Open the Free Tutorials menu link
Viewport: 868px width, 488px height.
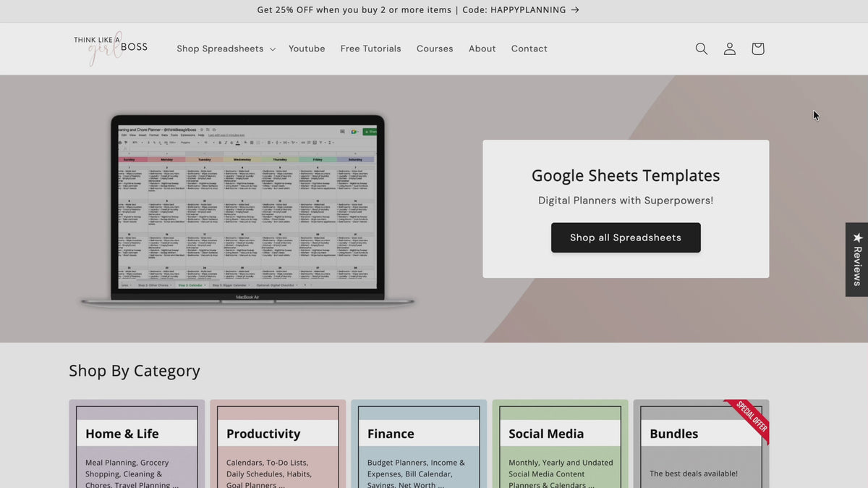click(x=370, y=49)
